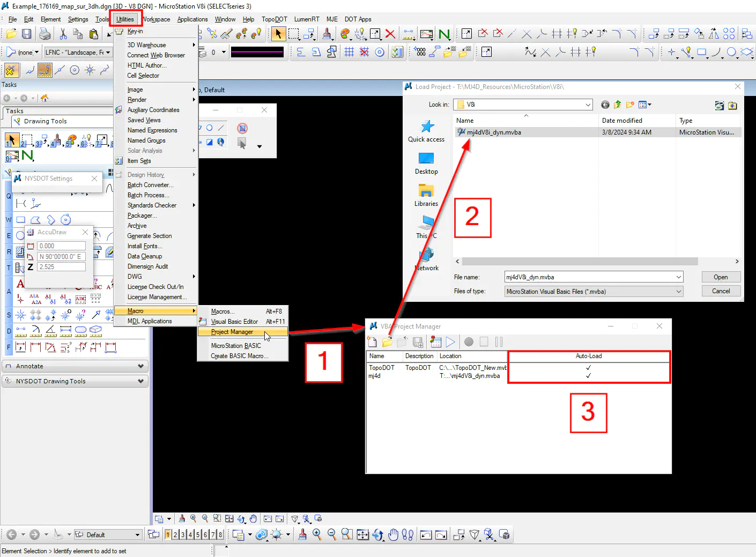Click the AccuDraw Z value field 2.525
The height and width of the screenshot is (557, 756).
(x=62, y=266)
